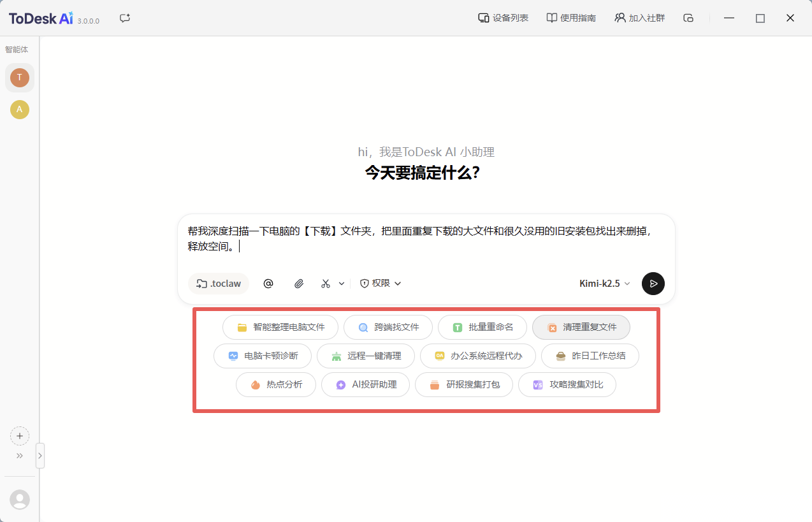Choose the 智能整理电脑文件 suggestion

[x=280, y=327]
